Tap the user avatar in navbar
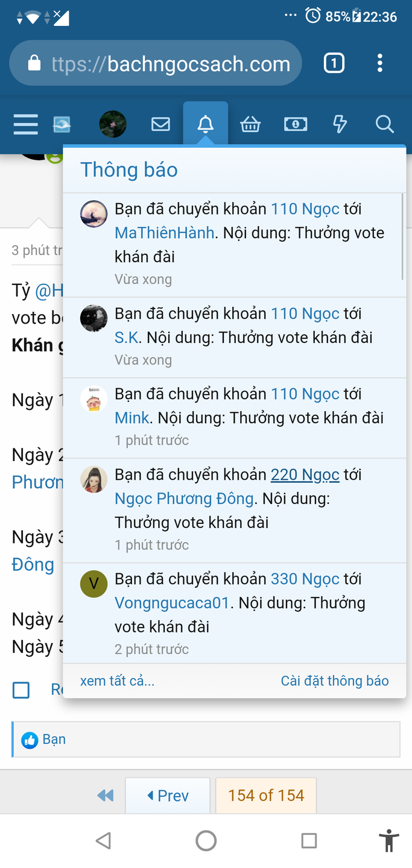Image resolution: width=412 pixels, height=868 pixels. (x=113, y=125)
